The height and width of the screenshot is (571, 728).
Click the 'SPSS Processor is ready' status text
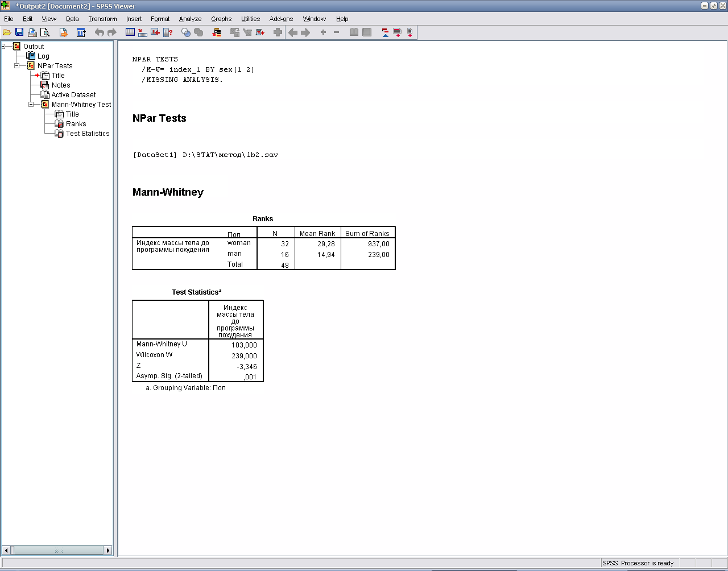click(638, 563)
